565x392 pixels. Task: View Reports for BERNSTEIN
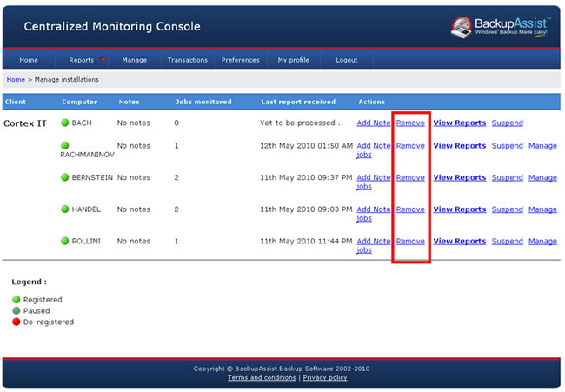pyautogui.click(x=460, y=177)
